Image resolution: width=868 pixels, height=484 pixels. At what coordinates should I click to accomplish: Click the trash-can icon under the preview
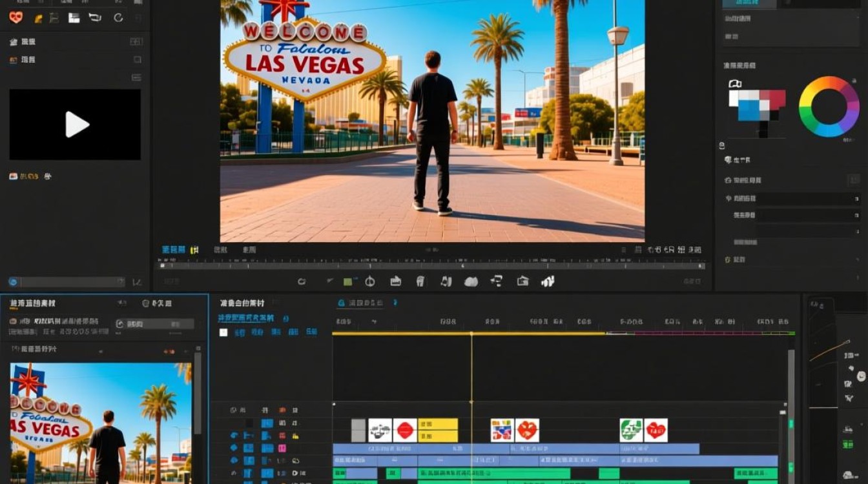point(420,281)
